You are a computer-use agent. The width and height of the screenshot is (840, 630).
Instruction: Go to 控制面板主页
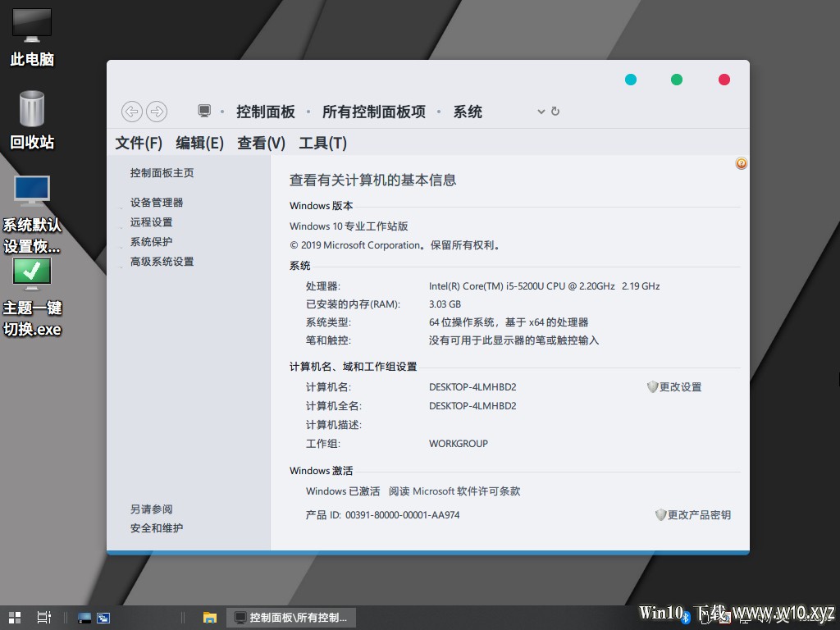162,172
